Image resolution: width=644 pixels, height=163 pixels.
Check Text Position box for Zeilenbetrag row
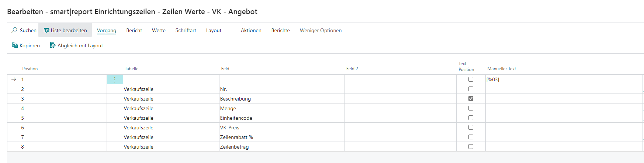471,147
